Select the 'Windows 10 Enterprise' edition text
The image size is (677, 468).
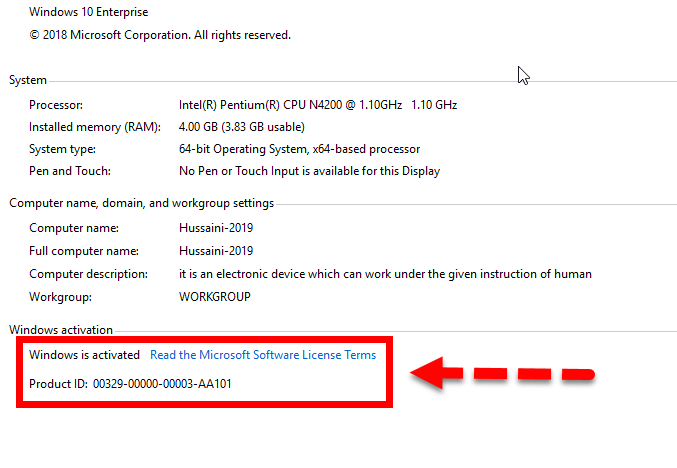[89, 12]
